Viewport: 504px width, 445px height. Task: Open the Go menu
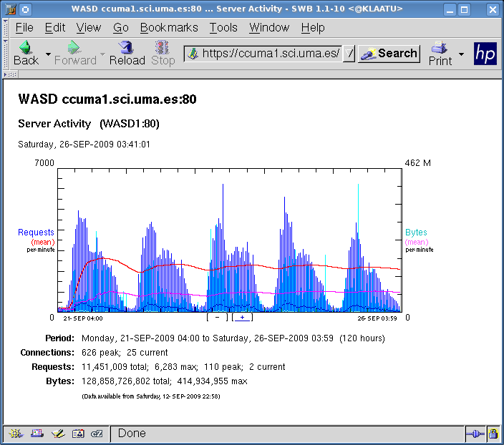coord(120,28)
